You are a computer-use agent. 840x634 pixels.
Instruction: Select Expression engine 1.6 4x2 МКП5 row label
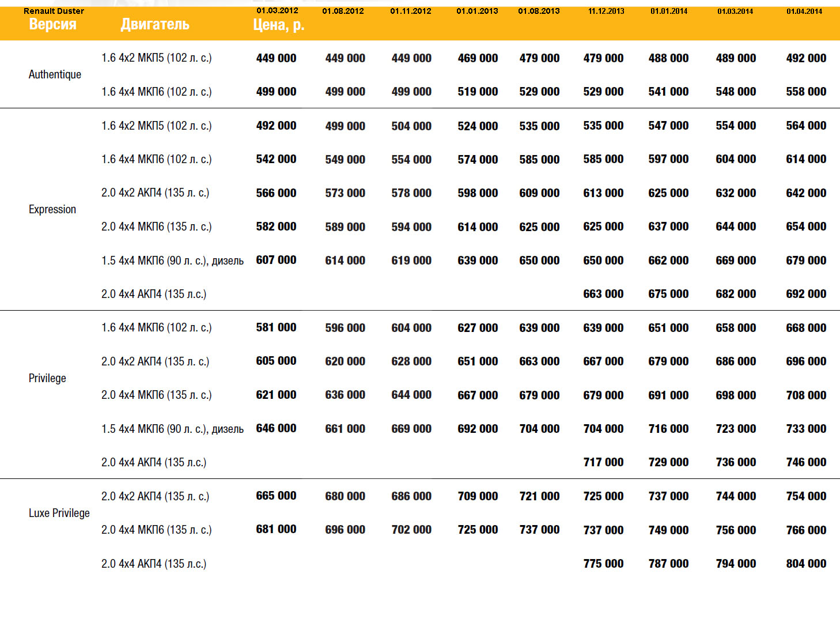157,126
